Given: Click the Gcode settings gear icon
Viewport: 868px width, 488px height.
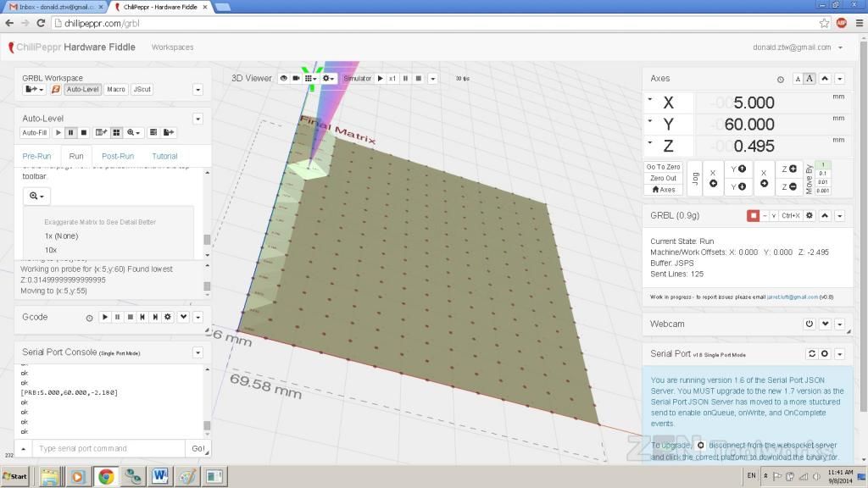Looking at the screenshot, I should click(168, 317).
